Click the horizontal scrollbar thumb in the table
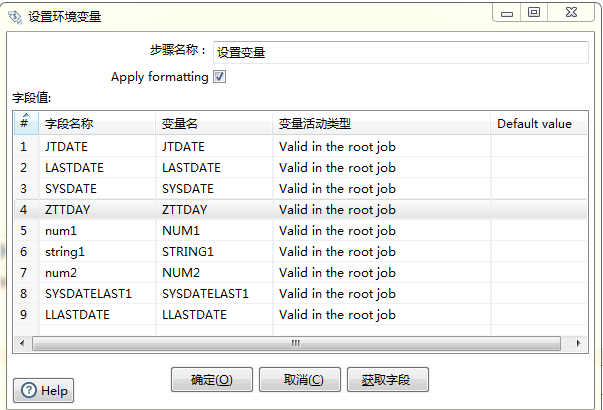The height and width of the screenshot is (410, 603). 295,343
